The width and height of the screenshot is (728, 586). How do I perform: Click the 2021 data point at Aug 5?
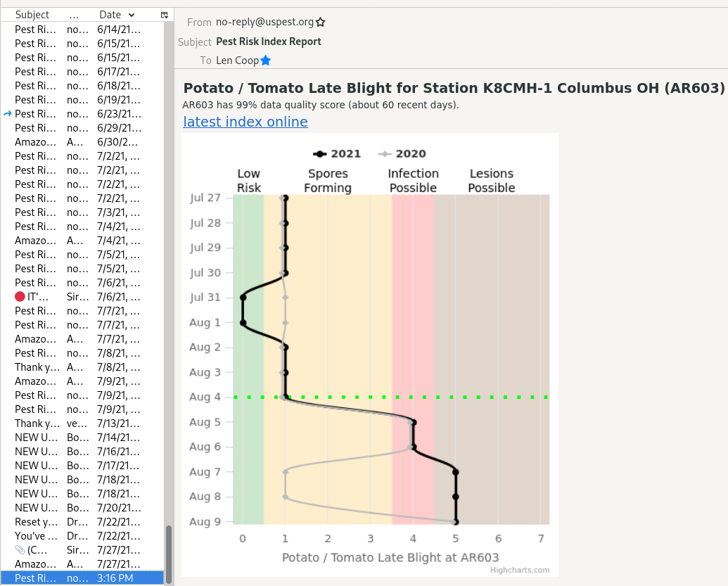point(413,423)
